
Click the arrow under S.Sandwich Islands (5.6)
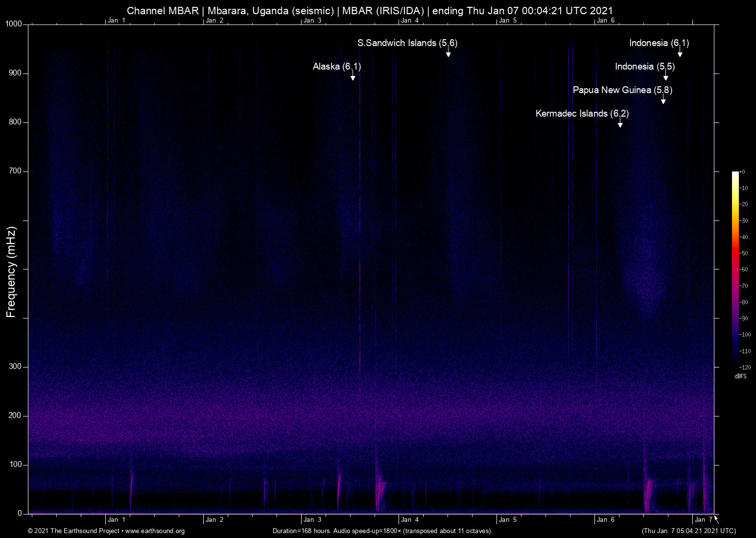click(x=448, y=53)
